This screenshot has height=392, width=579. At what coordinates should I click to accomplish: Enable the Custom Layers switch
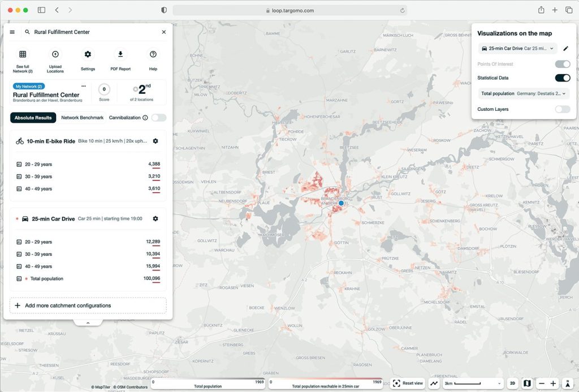click(x=563, y=109)
